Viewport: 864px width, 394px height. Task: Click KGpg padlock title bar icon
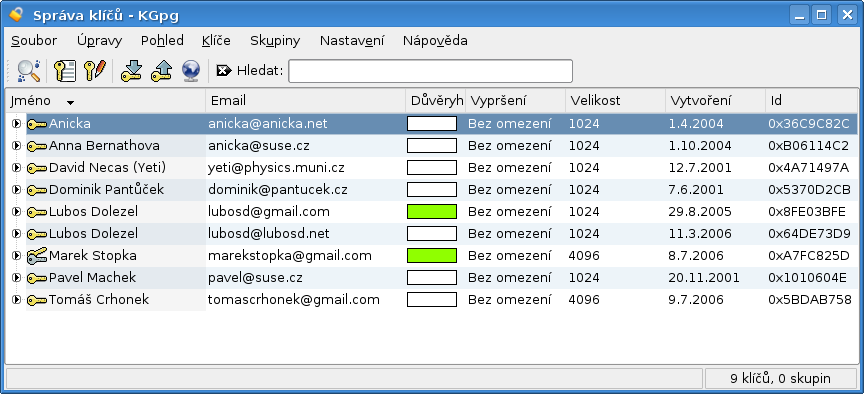point(16,14)
